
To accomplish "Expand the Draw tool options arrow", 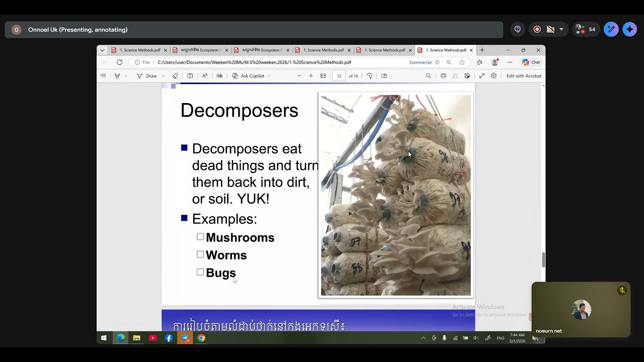I will click(163, 76).
